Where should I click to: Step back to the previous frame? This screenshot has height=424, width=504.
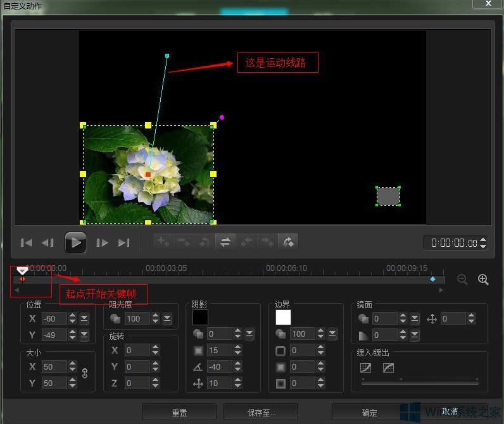[48, 242]
